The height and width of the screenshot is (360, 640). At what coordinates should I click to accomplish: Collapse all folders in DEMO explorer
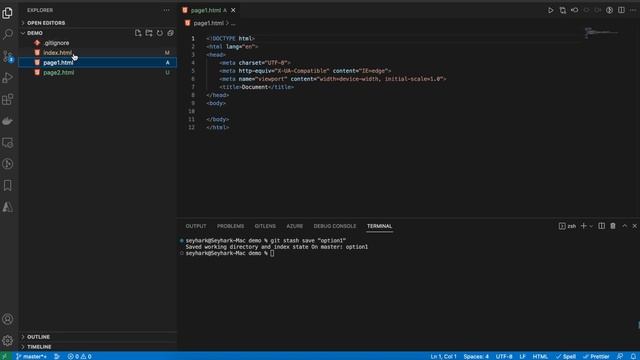[170, 33]
